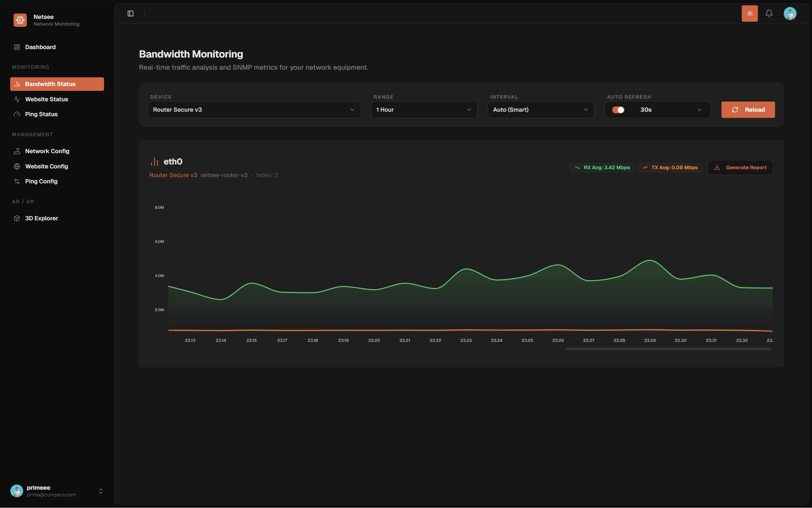Click the 8.0M y-axis label
812x508 pixels.
coord(159,207)
